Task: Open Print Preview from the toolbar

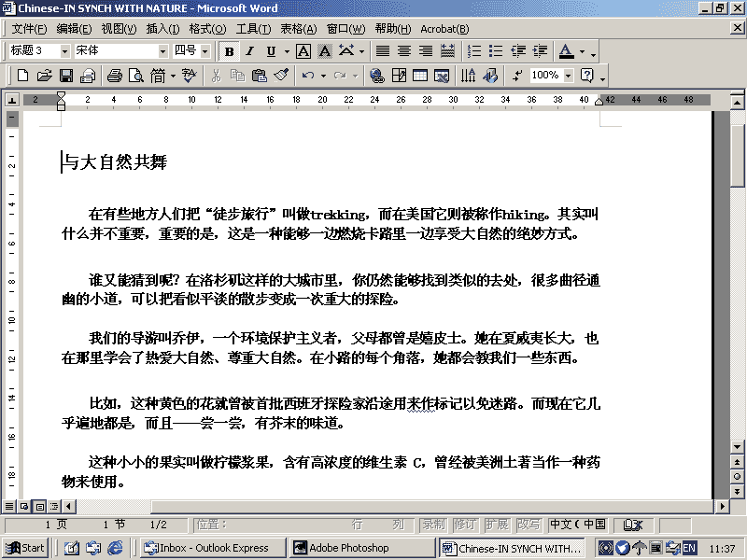Action: [136, 76]
